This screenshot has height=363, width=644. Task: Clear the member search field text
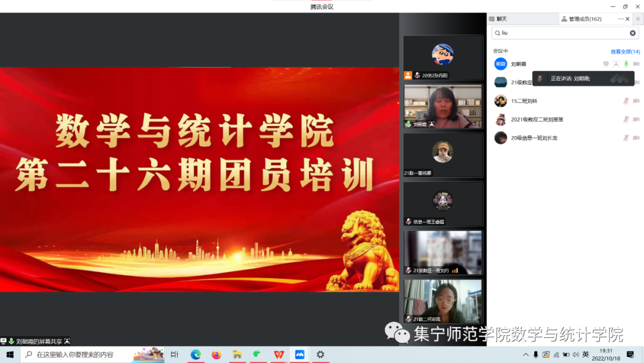tap(633, 33)
